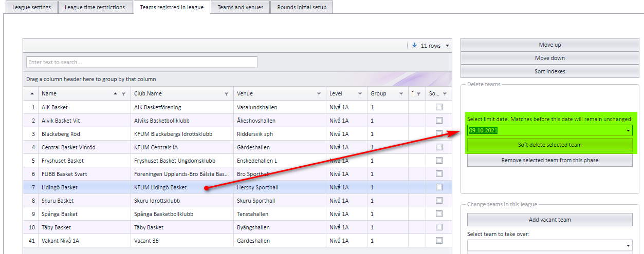Open the Select team to take over dropdown
The image size is (644, 254).
(628, 246)
